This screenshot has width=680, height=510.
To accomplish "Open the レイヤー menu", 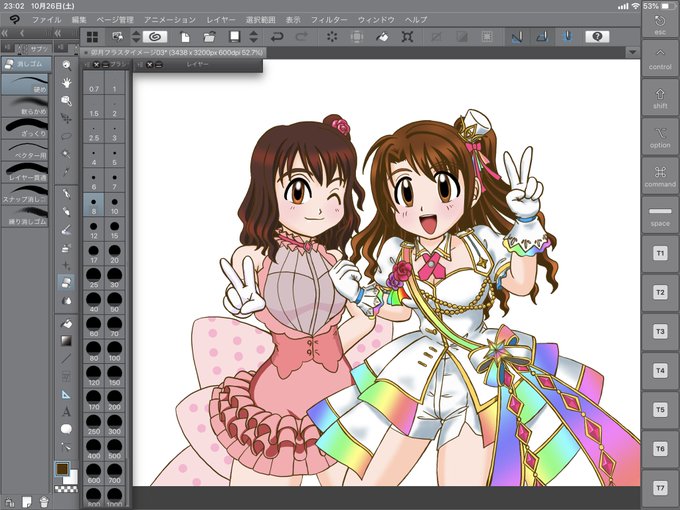I will coord(221,20).
